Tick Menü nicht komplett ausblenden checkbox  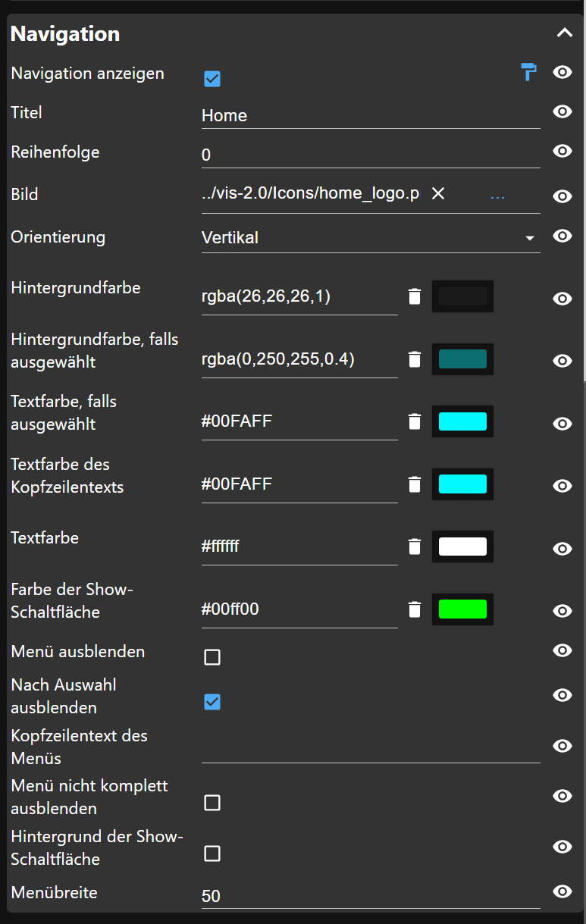(212, 803)
